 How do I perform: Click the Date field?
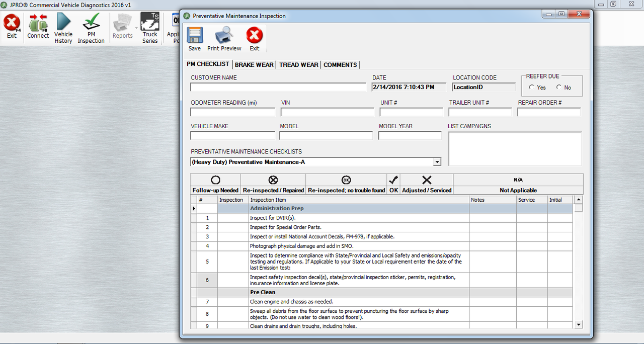pyautogui.click(x=409, y=87)
